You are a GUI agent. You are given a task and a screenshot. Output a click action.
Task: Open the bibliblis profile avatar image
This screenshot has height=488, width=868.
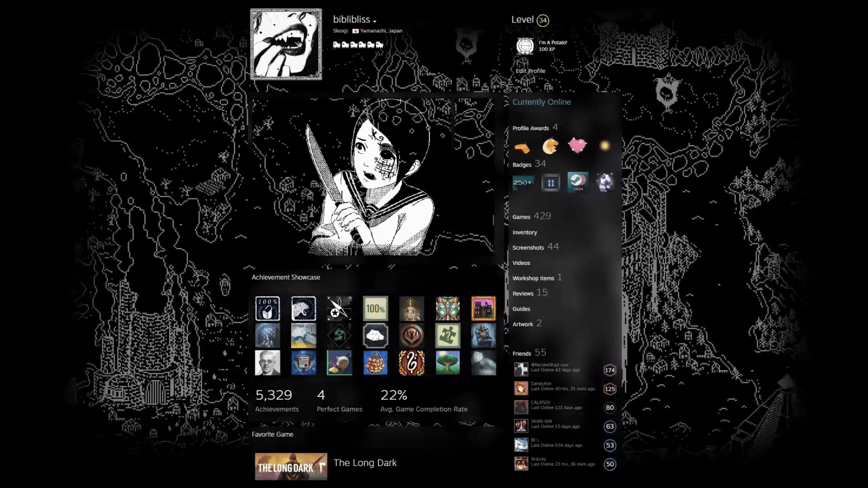(286, 44)
